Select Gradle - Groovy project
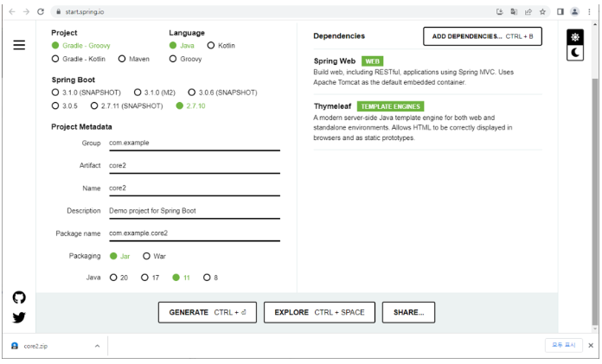Screen dimensions: 602x364 [81, 46]
